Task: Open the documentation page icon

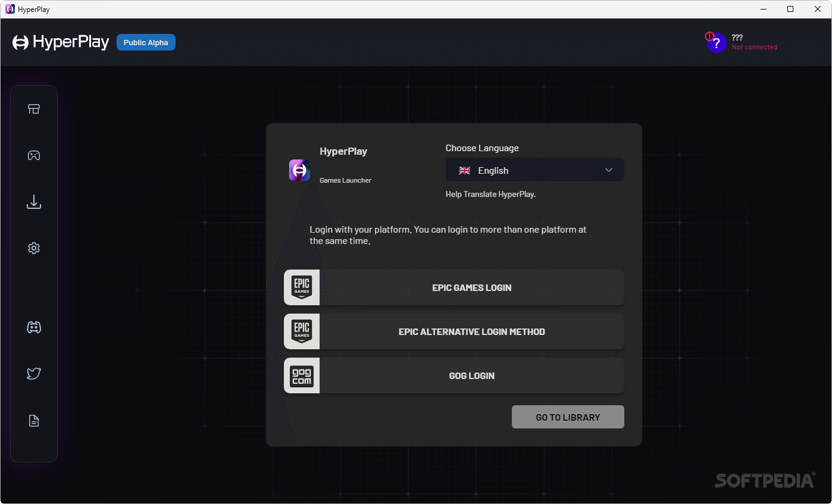Action: pyautogui.click(x=34, y=421)
